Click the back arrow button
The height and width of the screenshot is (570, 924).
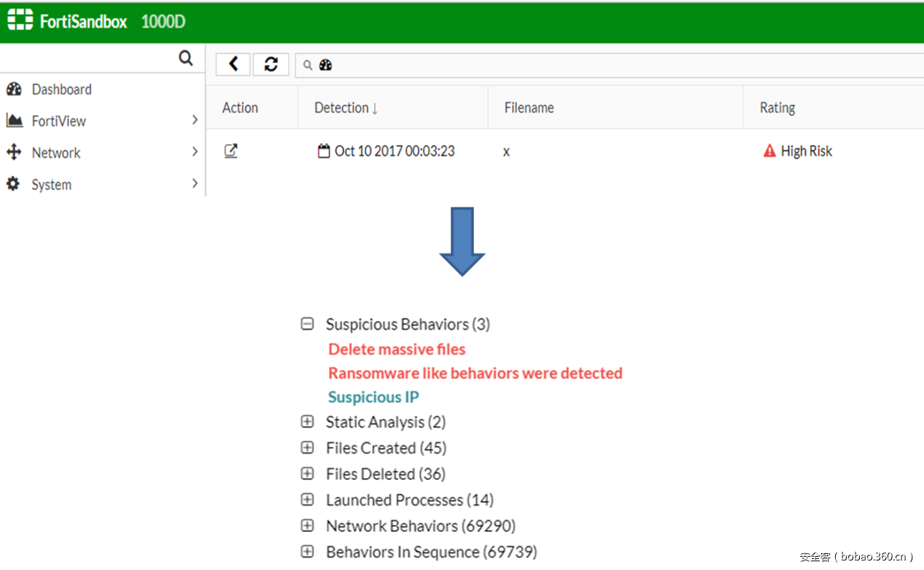[233, 64]
